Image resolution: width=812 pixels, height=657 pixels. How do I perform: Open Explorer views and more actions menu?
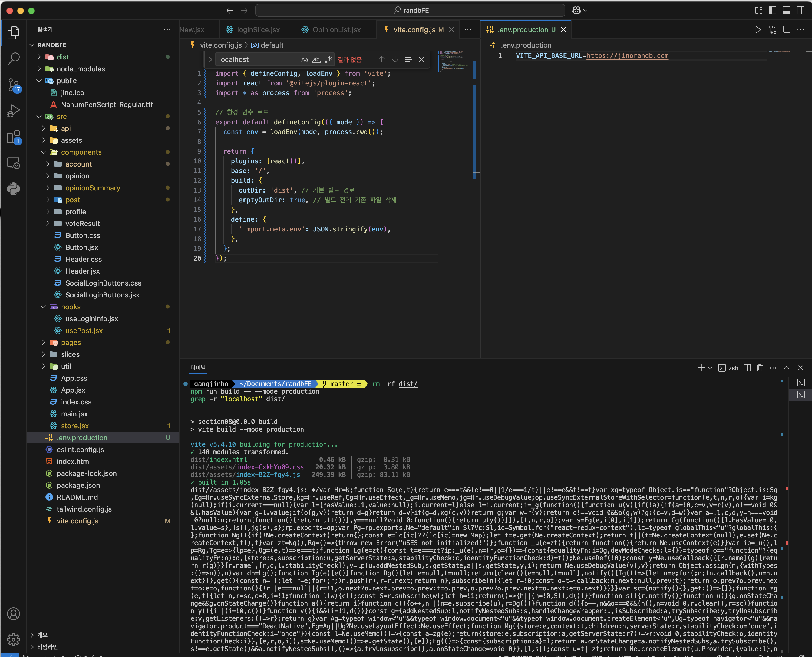[167, 29]
